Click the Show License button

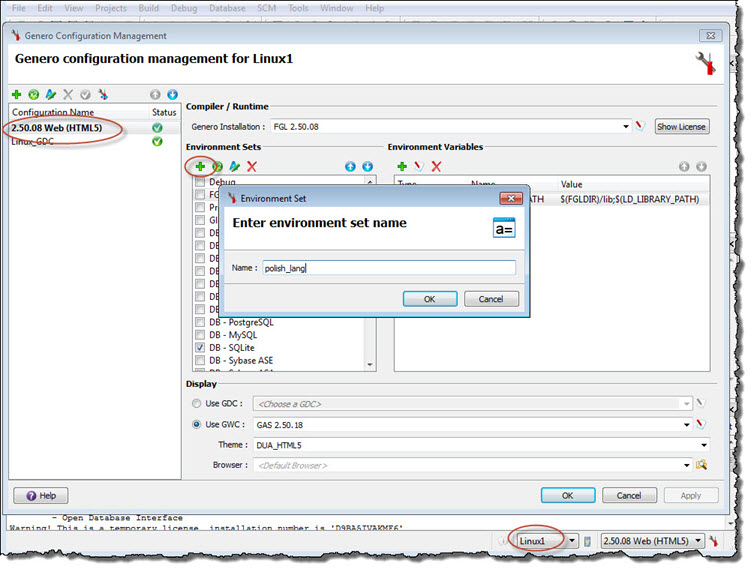click(681, 127)
